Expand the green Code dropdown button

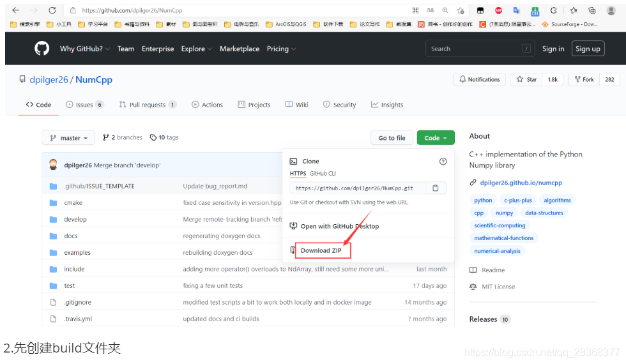(436, 138)
